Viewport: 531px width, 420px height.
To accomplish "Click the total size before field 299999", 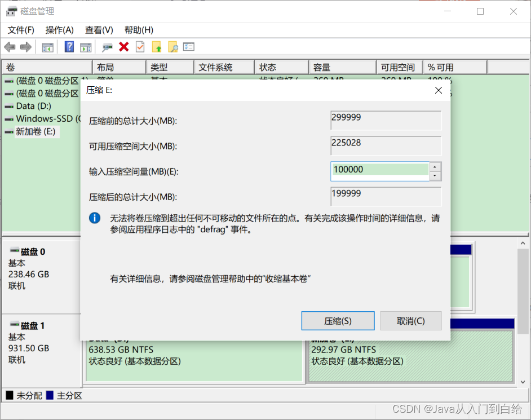I will [386, 120].
